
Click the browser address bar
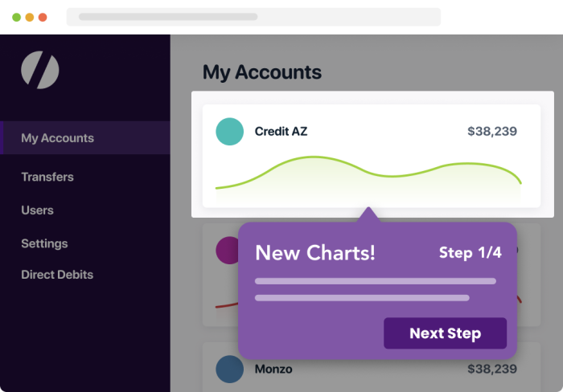253,17
